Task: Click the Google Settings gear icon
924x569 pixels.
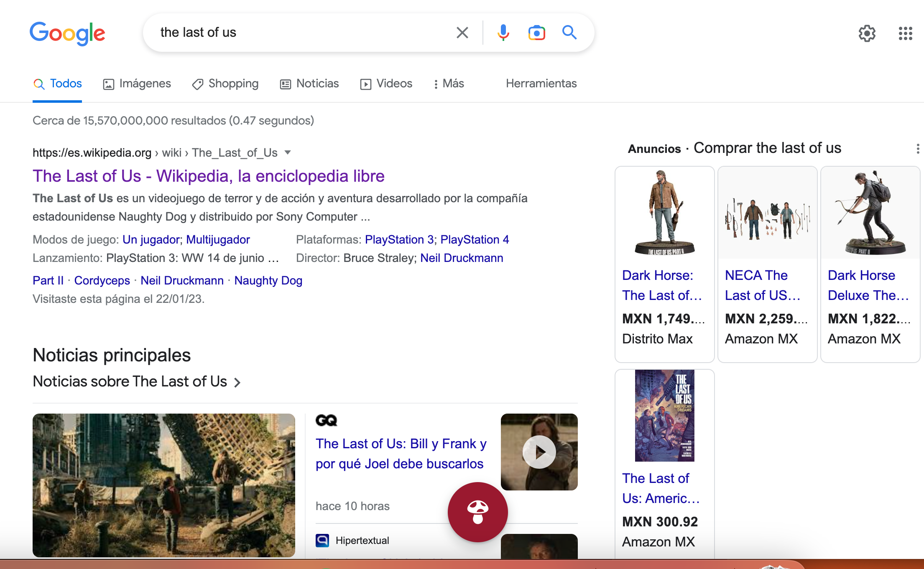Action: coord(866,32)
